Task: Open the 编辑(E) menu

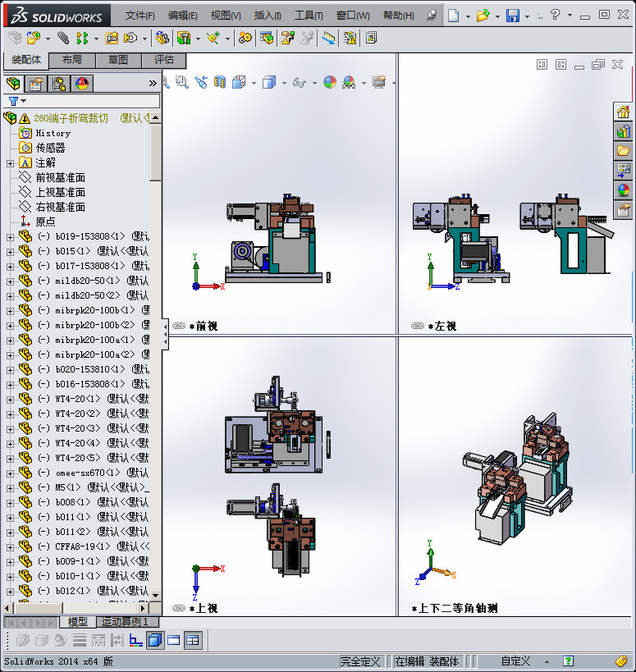Action: tap(182, 16)
